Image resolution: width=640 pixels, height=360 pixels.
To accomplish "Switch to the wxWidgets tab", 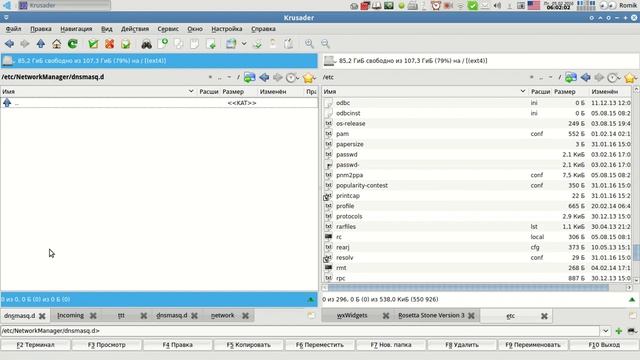I will pyautogui.click(x=352, y=316).
